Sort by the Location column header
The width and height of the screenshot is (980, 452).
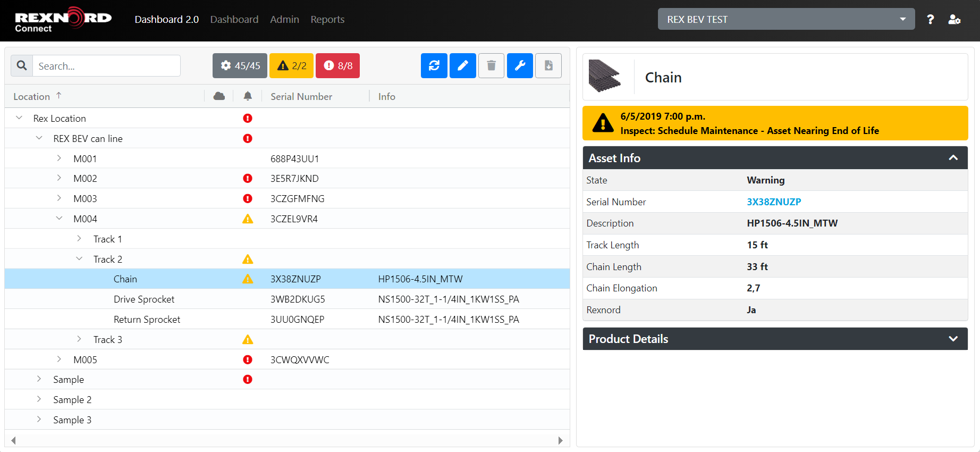click(32, 96)
